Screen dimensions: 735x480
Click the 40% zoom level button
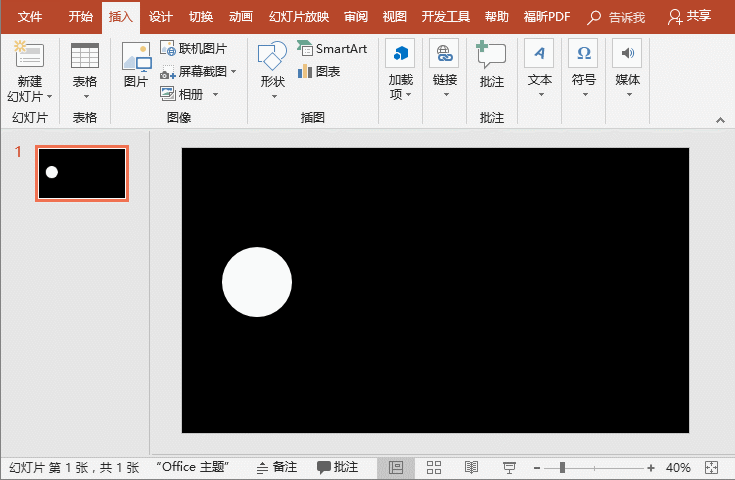click(x=678, y=468)
